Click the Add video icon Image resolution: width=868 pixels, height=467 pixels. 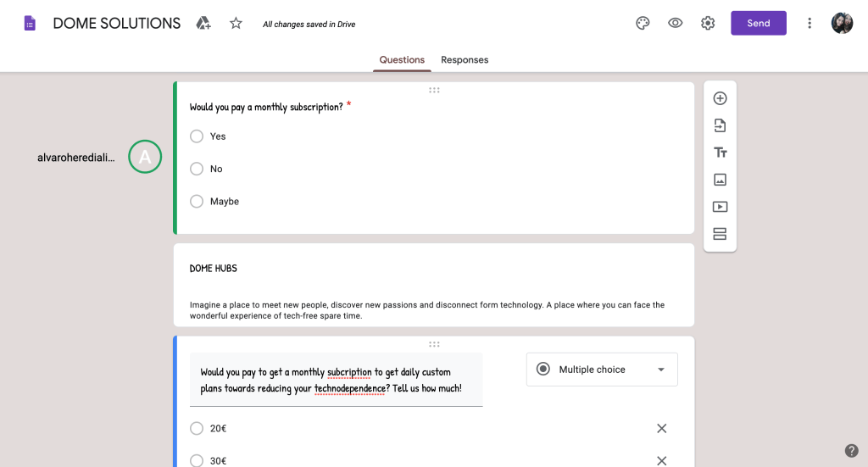click(720, 207)
